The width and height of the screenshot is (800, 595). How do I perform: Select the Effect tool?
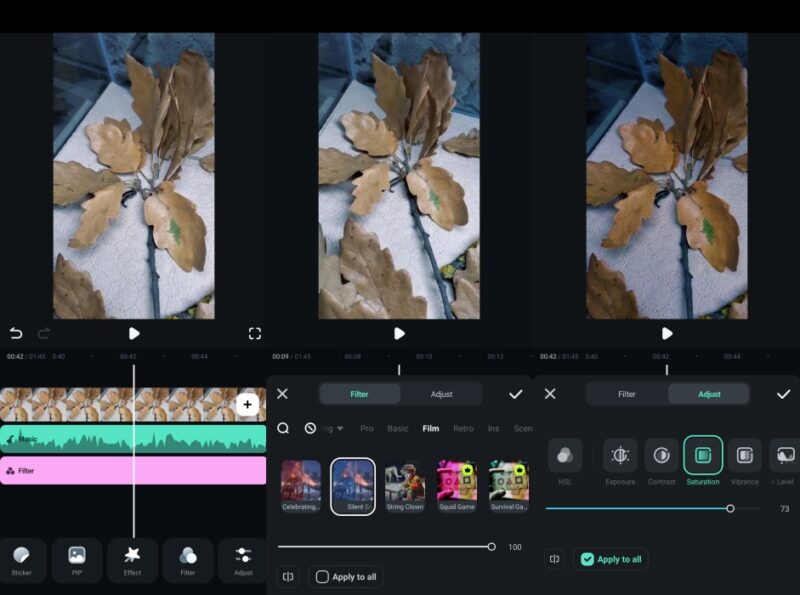131,560
